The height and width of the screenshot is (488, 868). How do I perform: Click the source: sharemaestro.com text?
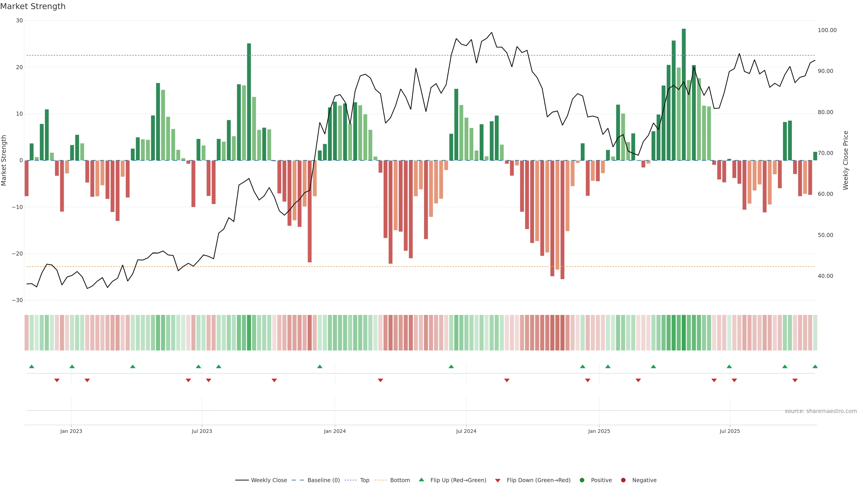821,411
